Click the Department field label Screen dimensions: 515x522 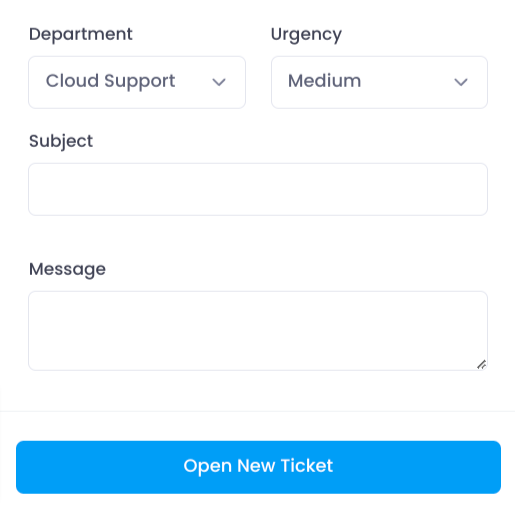coord(81,35)
